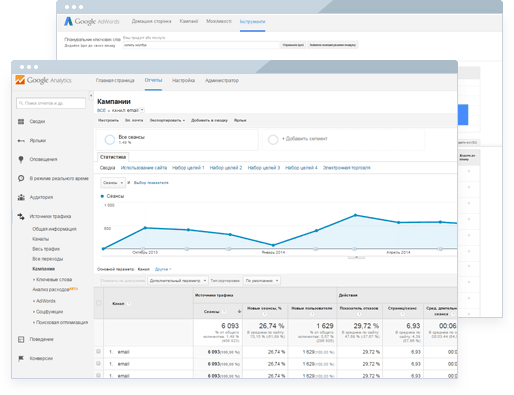Open Каналы in the sidebar
Viewport: 514px width, 395px height.
pos(41,239)
